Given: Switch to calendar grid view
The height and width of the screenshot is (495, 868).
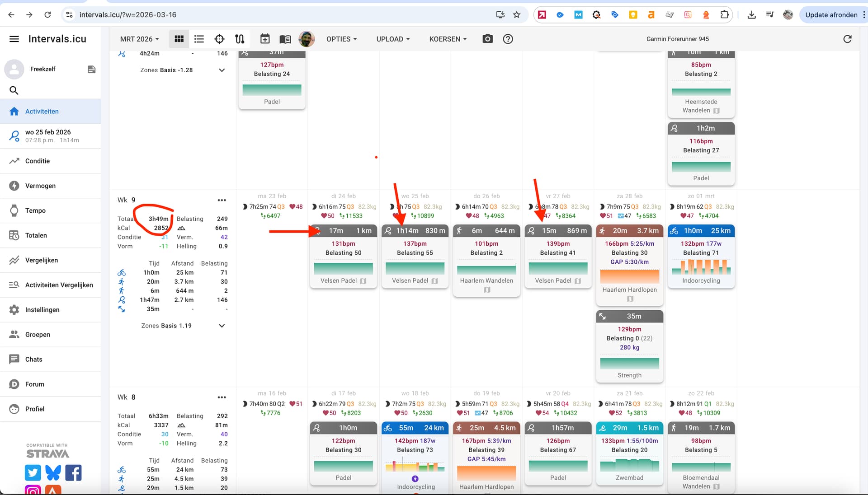Looking at the screenshot, I should click(x=179, y=39).
